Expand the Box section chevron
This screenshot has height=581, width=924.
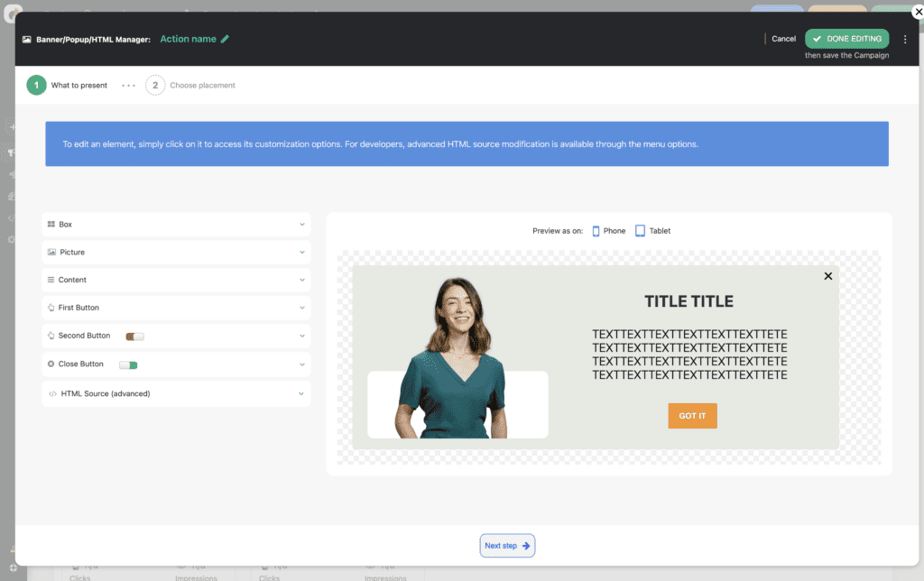coord(302,224)
